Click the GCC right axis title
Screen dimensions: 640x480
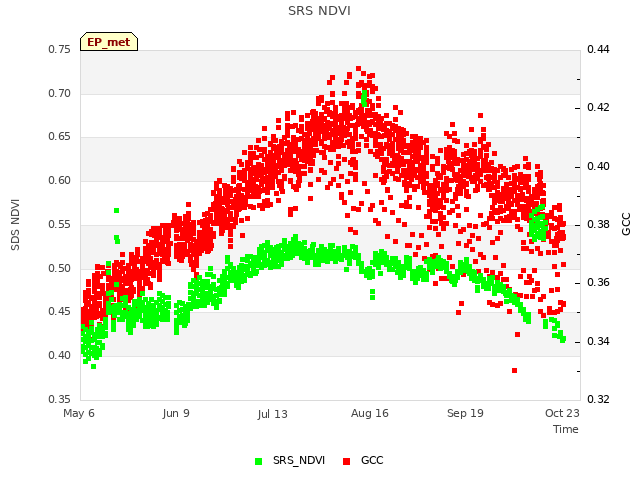626,224
